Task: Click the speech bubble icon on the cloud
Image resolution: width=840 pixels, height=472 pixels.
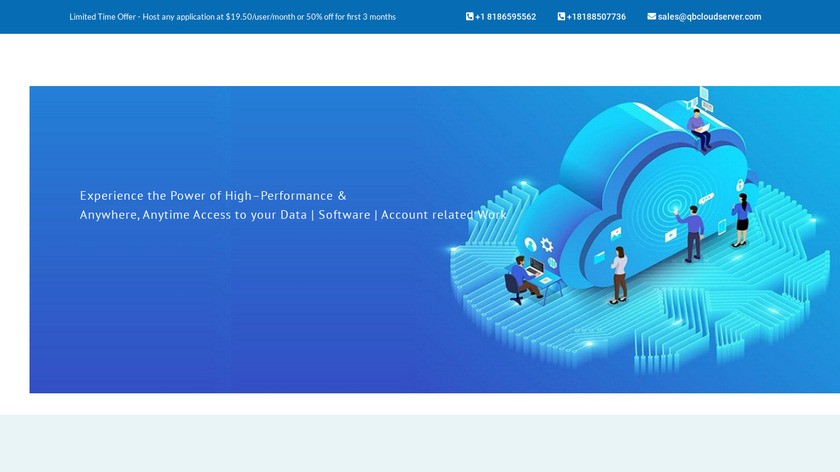Action: tap(707, 199)
